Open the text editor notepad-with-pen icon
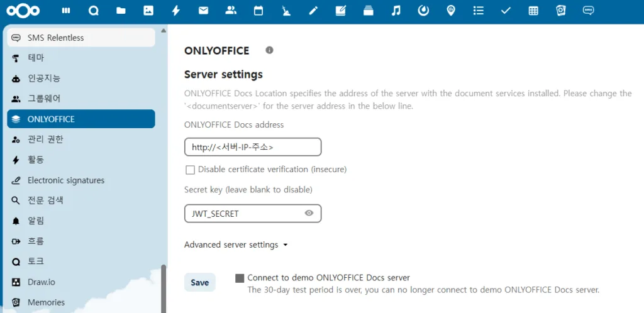 coord(341,11)
